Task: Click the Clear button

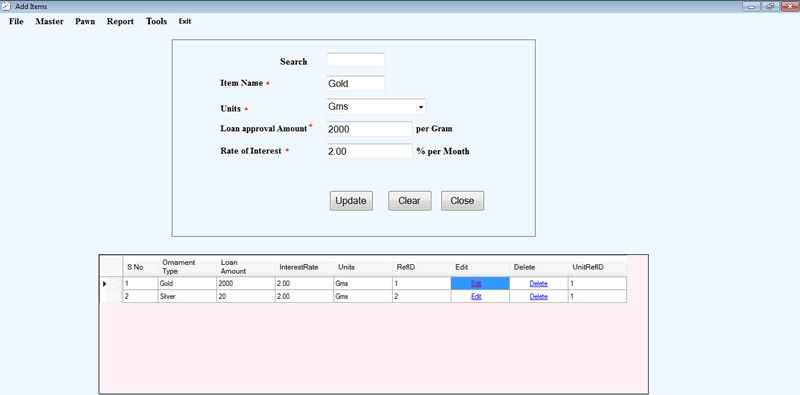Action: pyautogui.click(x=410, y=201)
